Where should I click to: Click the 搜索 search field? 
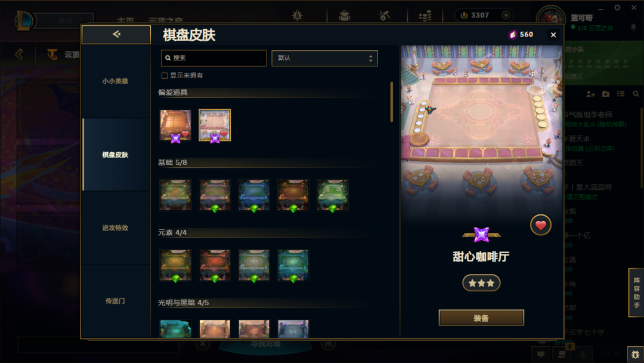(x=213, y=58)
